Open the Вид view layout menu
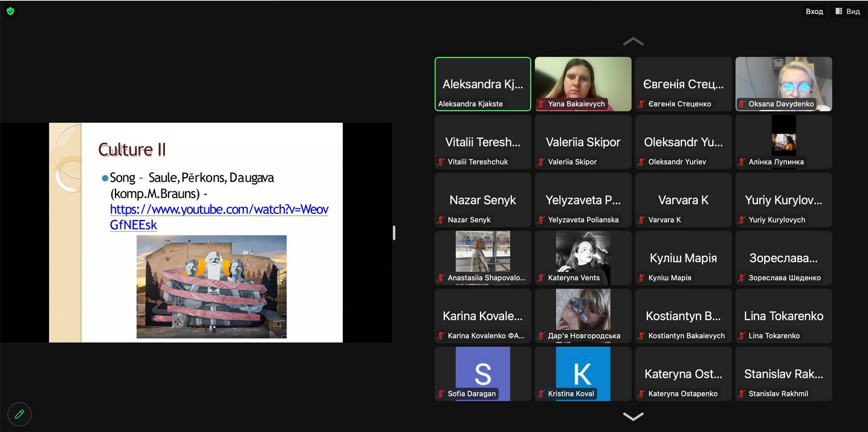Image resolution: width=868 pixels, height=432 pixels. click(847, 11)
